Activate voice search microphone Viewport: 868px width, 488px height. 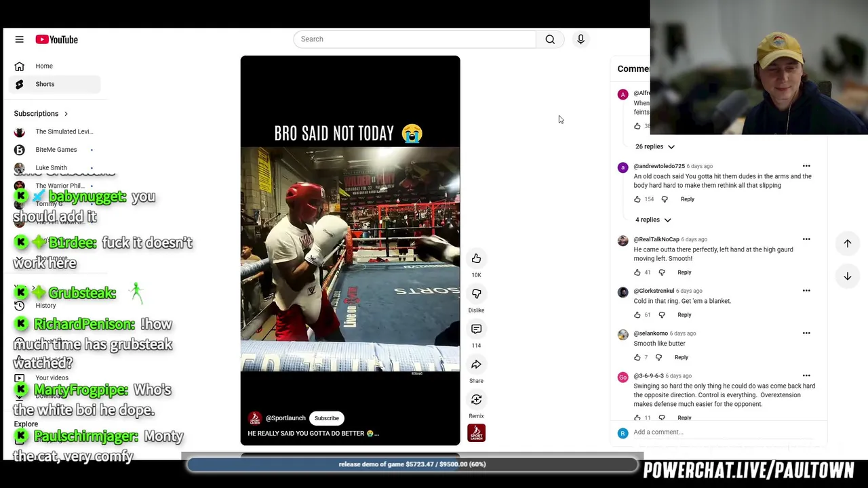tap(580, 39)
